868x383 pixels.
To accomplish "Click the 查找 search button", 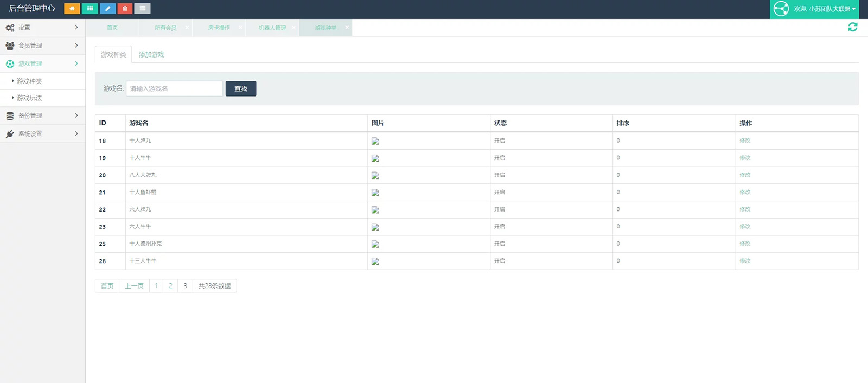I will tap(241, 89).
